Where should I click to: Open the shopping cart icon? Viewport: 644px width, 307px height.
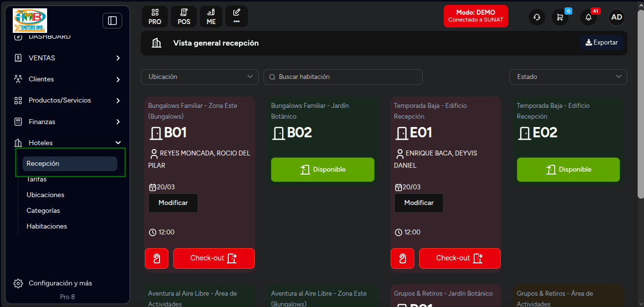[x=560, y=17]
